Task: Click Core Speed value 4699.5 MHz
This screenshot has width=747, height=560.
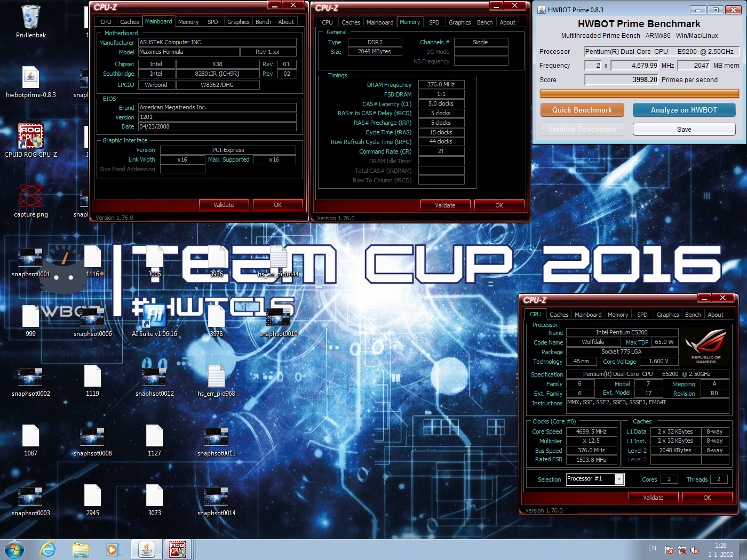Action: 591,431
